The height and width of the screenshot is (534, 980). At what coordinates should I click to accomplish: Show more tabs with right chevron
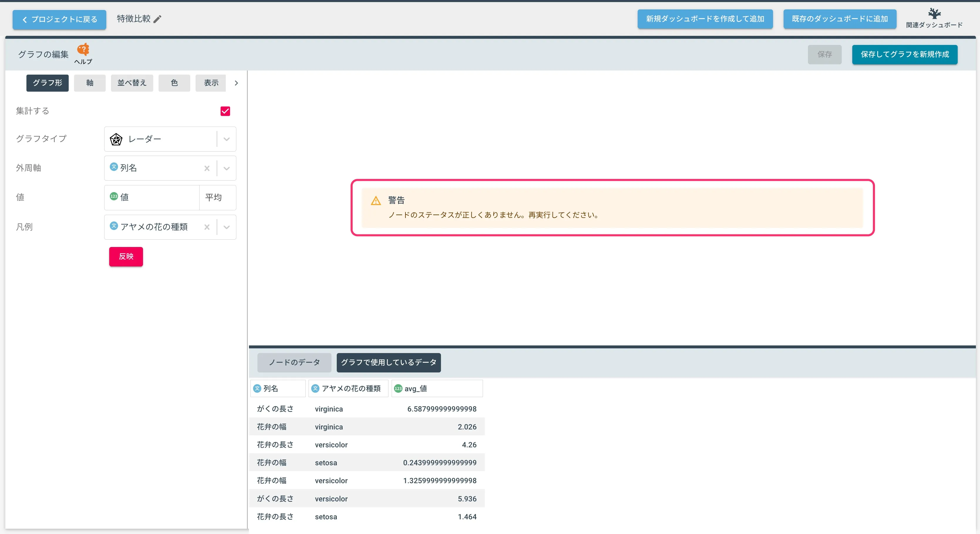click(x=236, y=83)
